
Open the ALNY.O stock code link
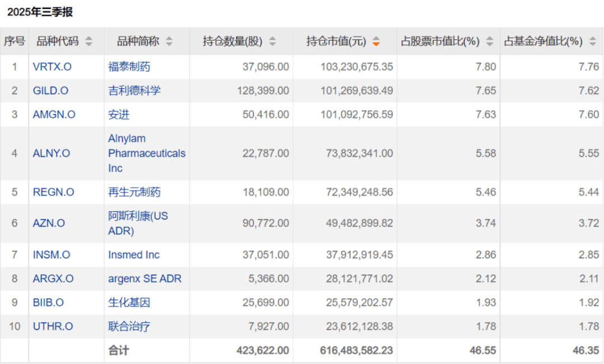pyautogui.click(x=51, y=154)
